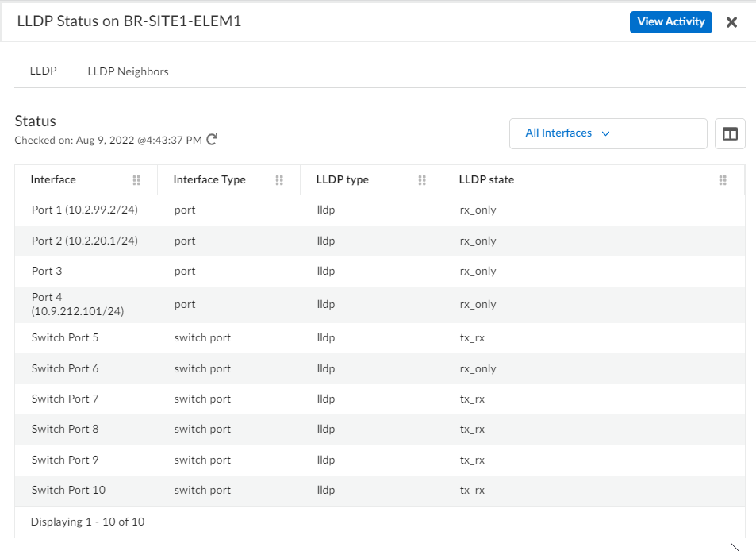Select the Switch Port 10 row
The height and width of the screenshot is (551, 756).
coord(67,490)
